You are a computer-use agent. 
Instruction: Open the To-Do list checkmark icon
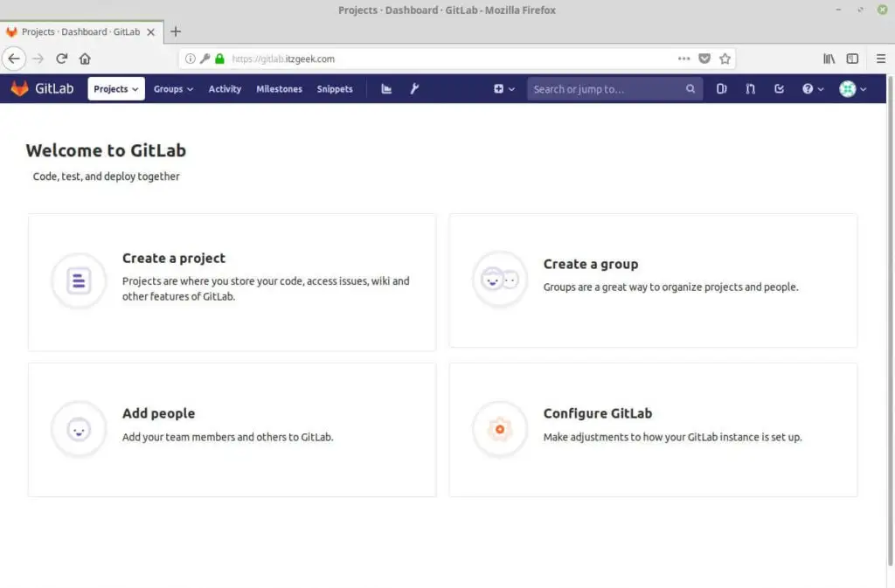(x=779, y=89)
